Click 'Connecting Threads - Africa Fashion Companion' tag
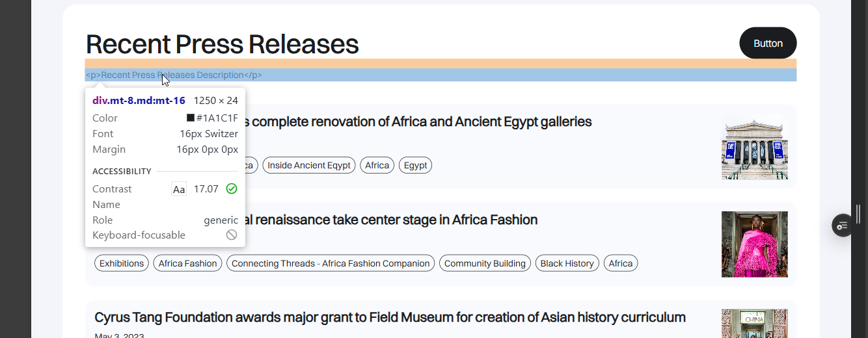The height and width of the screenshot is (338, 868). click(x=331, y=263)
